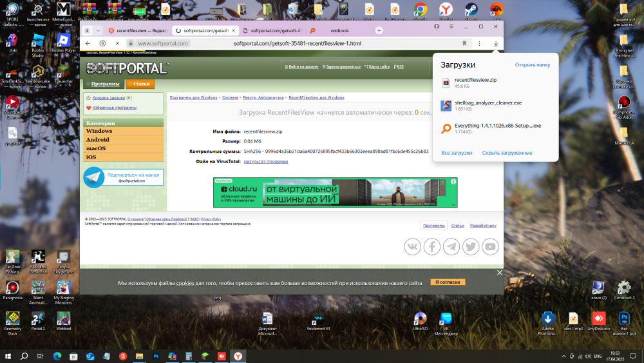Open VirusTotal результат проверки link

click(x=266, y=162)
